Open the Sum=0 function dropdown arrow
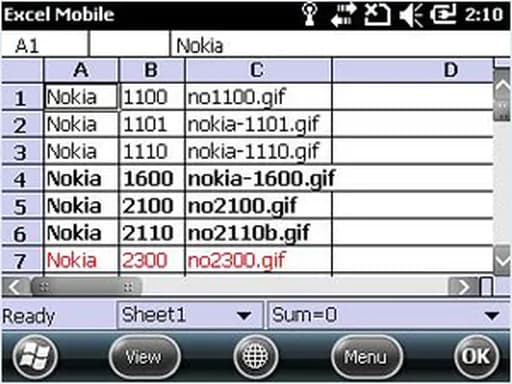This screenshot has height=384, width=512. click(x=492, y=315)
